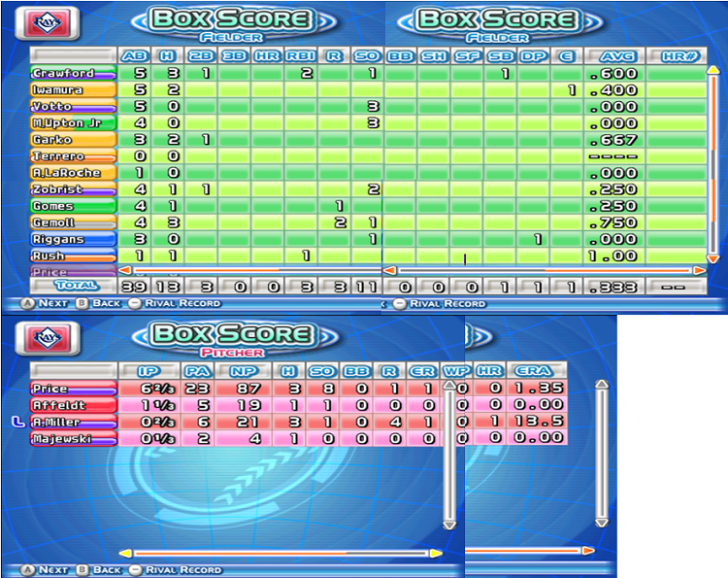Click the B Back button below the Fielder table
728x578 pixels.
coord(98,303)
